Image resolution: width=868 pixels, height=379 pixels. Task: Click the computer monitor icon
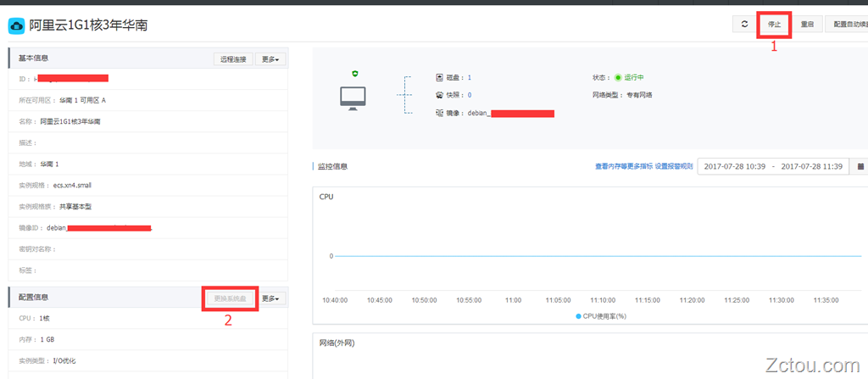point(353,98)
